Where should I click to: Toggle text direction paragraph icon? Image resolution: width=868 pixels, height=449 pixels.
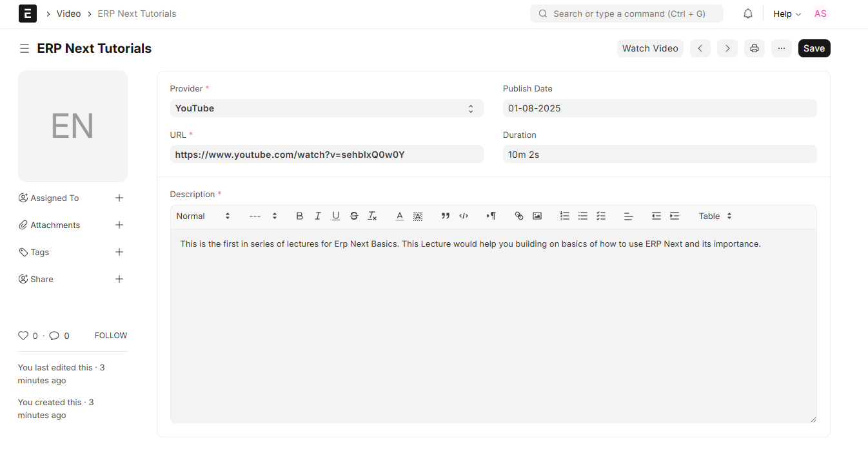[x=491, y=216]
